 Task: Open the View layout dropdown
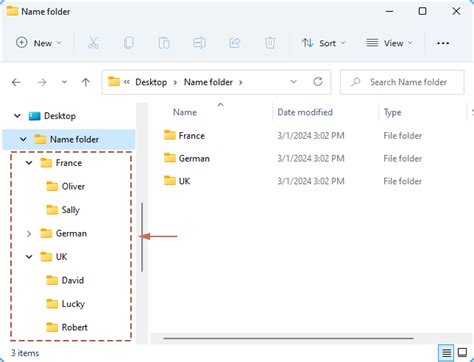389,43
